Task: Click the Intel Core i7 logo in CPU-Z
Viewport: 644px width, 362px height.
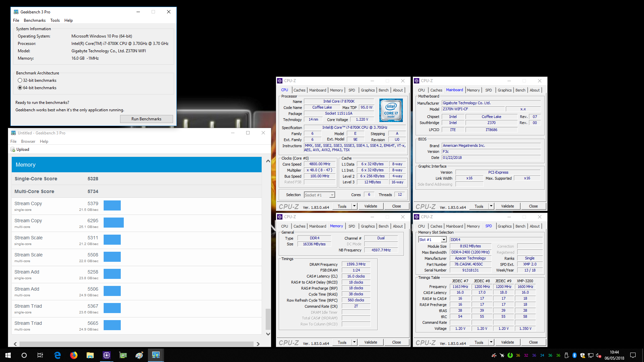Action: [391, 110]
